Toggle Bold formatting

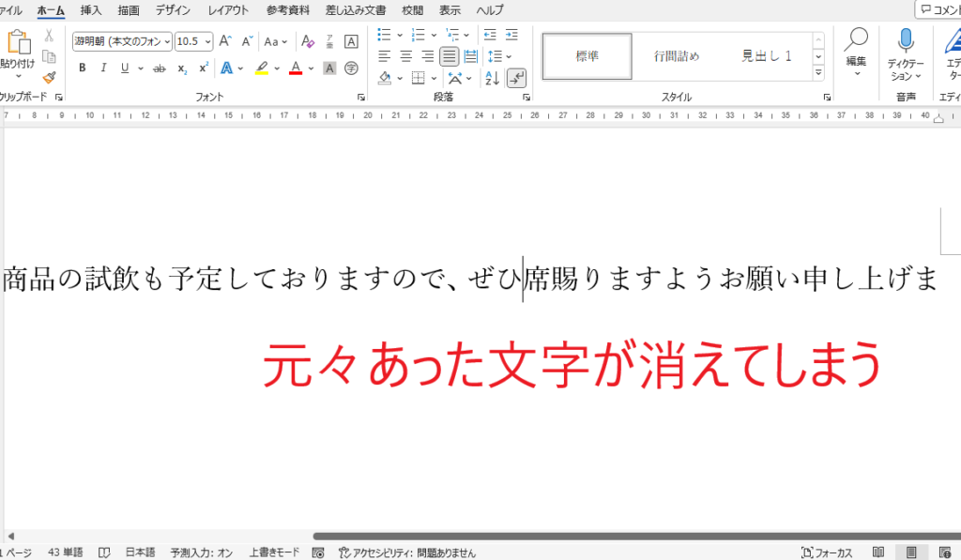pyautogui.click(x=83, y=68)
